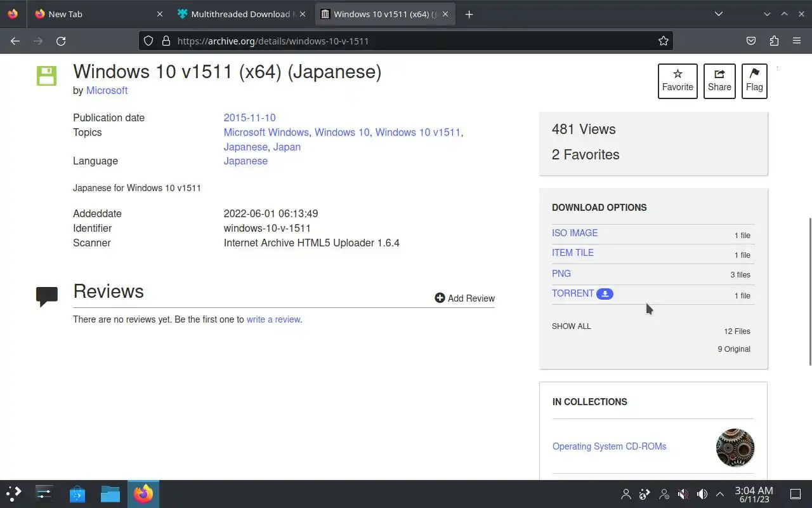812x508 pixels.
Task: Open the volume speaker tray icon
Action: pyautogui.click(x=702, y=493)
